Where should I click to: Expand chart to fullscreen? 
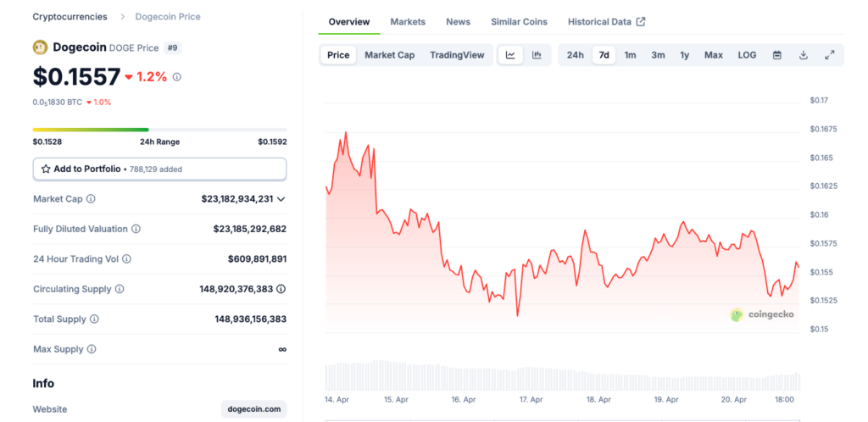tap(829, 55)
